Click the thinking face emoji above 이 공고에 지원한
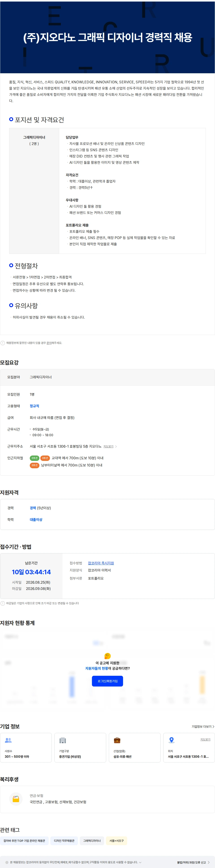Image resolution: width=215 pixels, height=868 pixels. click(107, 656)
